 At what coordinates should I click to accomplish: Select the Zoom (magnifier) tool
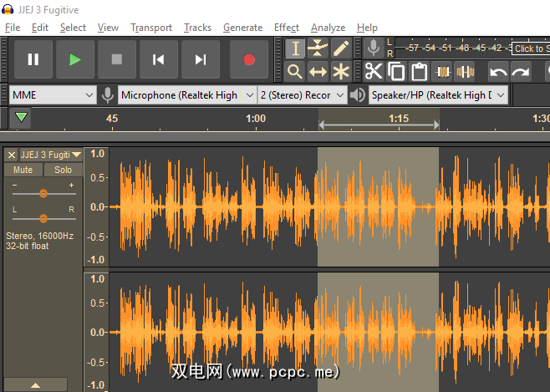[295, 72]
